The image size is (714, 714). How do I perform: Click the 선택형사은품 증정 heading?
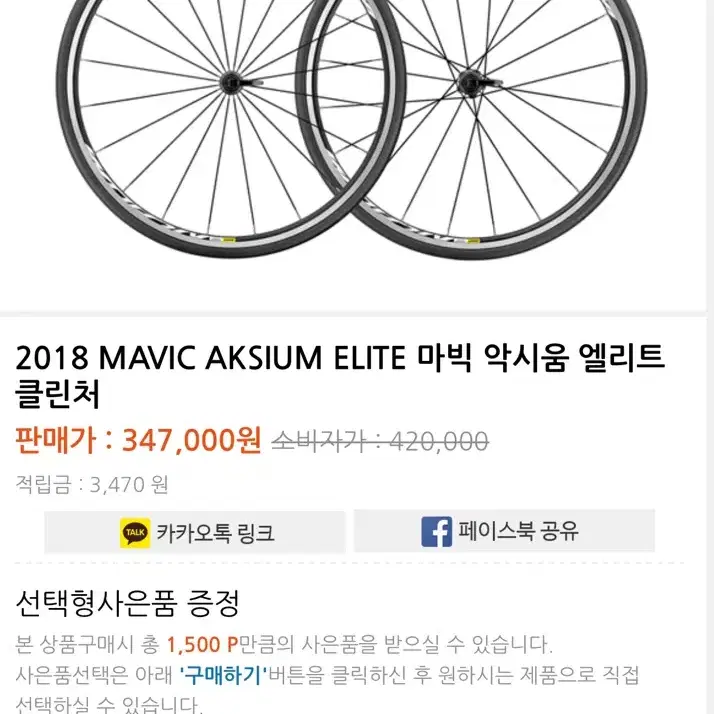tap(128, 603)
